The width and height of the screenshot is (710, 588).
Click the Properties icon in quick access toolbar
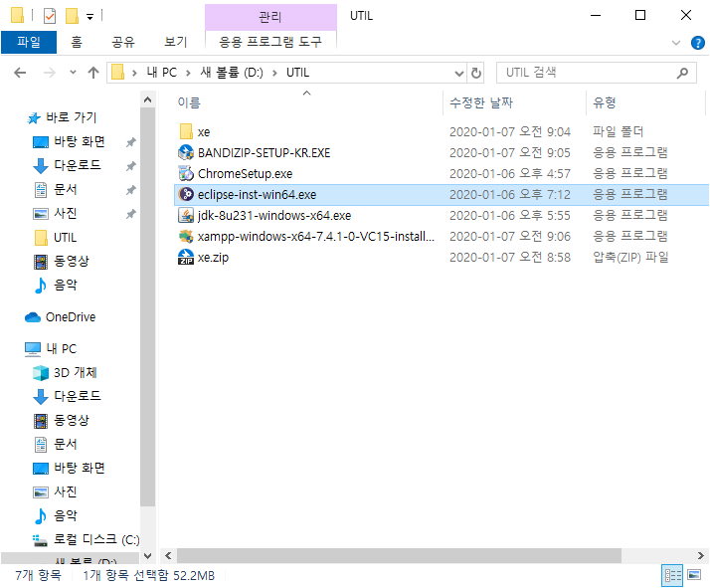(50, 16)
